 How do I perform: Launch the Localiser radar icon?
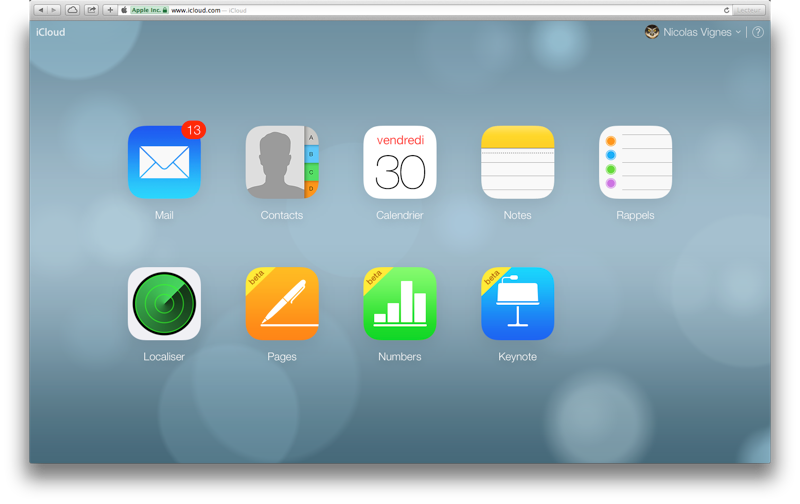(164, 304)
